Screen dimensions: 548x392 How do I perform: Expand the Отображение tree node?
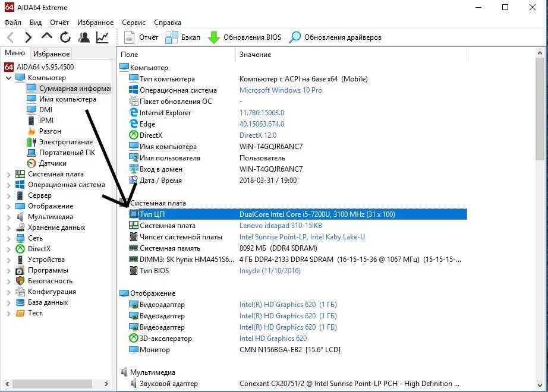point(9,207)
